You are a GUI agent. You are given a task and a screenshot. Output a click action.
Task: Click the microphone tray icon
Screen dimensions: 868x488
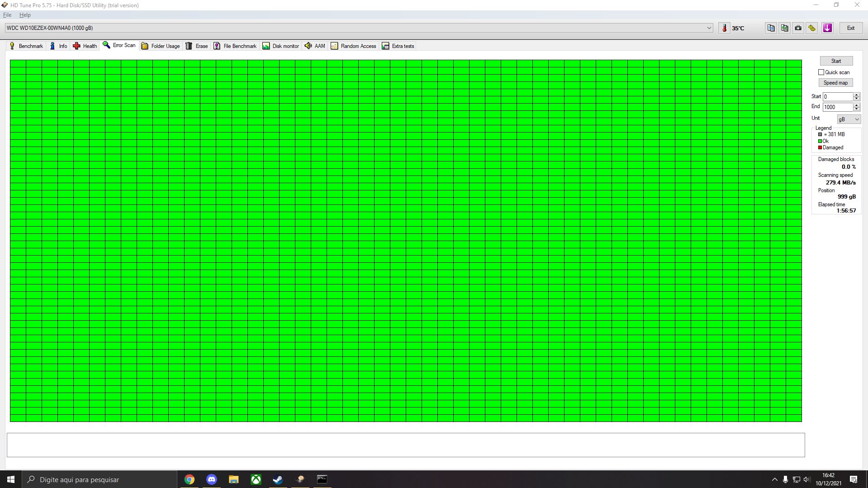click(785, 479)
